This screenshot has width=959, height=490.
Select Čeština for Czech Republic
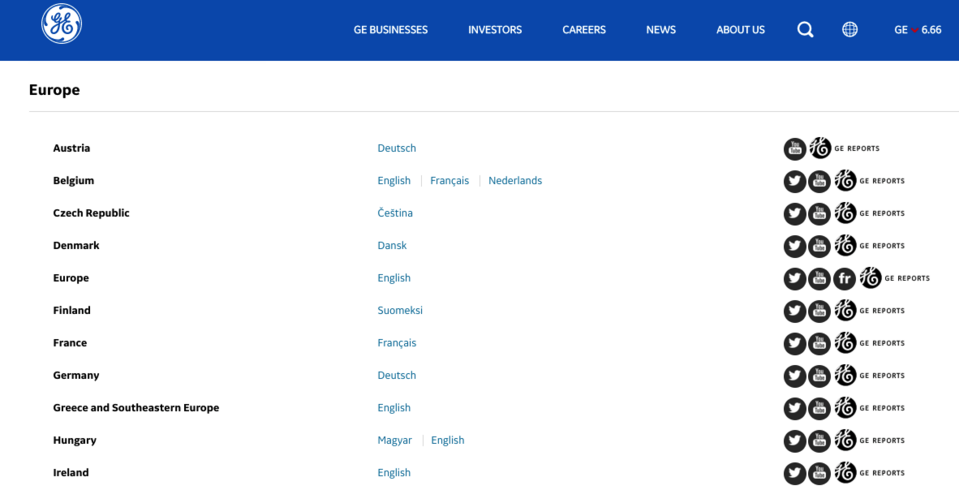(395, 213)
